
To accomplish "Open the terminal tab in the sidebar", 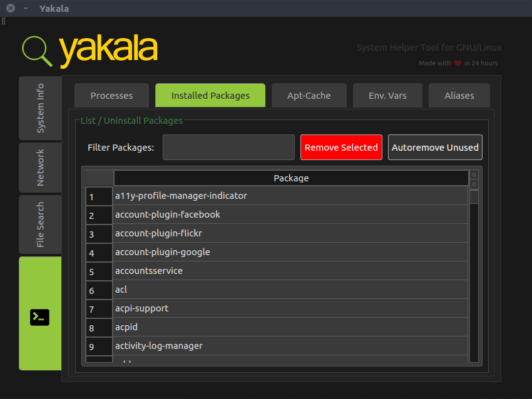I will point(40,313).
